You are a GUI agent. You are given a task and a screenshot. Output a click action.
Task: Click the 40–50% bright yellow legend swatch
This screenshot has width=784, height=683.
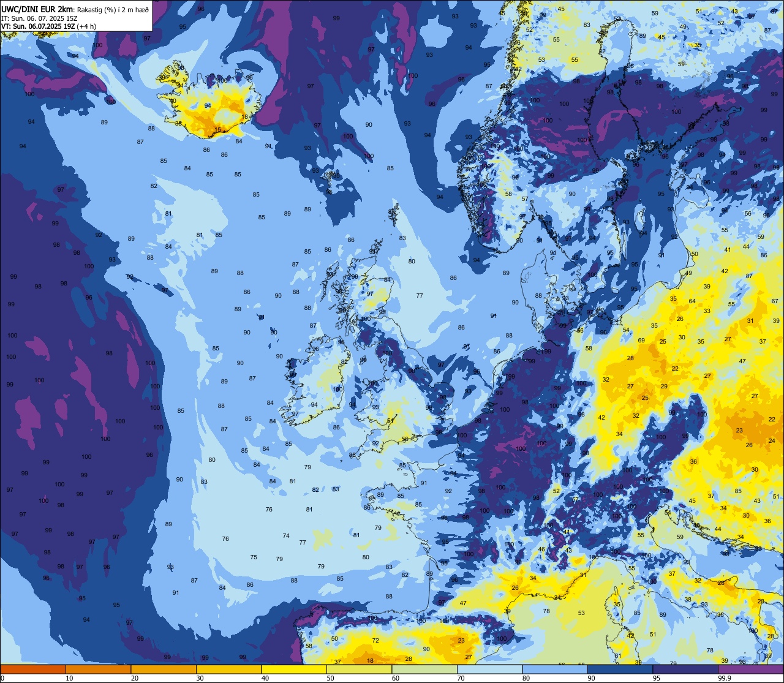click(x=294, y=669)
